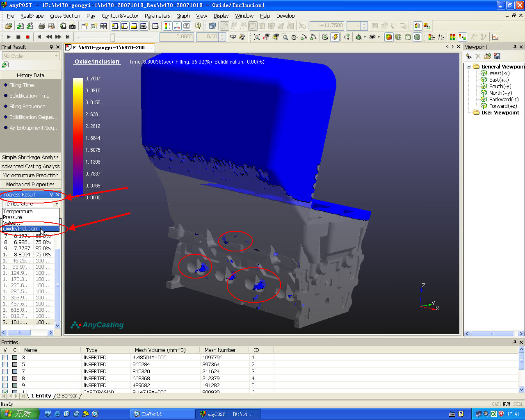This screenshot has width=525, height=420.
Task: Click the graph chart icon
Action: pos(495,37)
